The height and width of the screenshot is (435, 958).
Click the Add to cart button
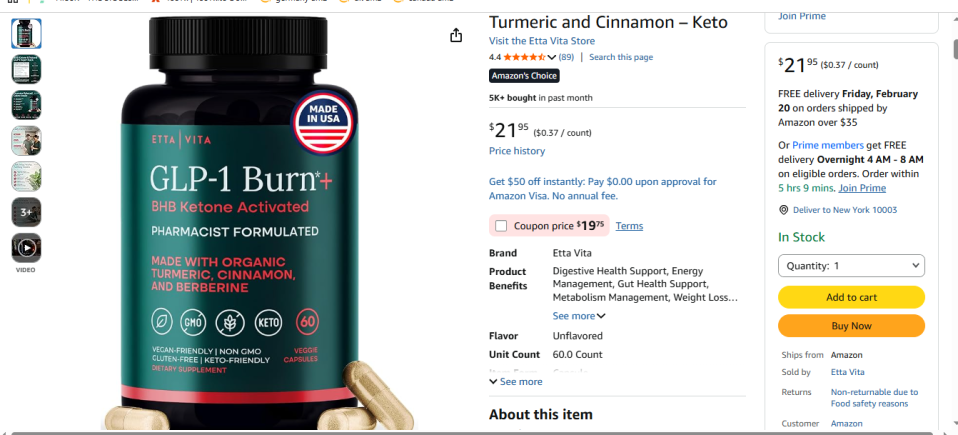tap(851, 298)
